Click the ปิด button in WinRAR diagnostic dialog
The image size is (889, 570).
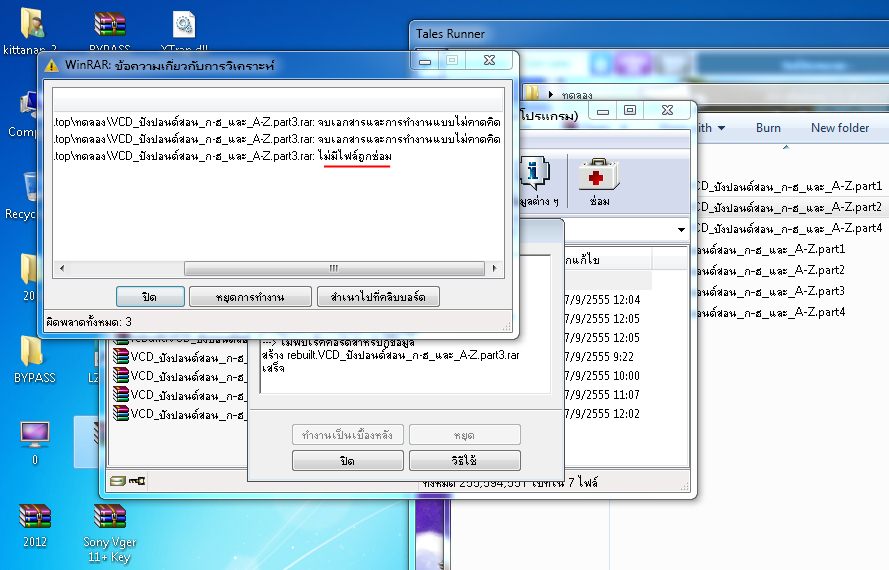[x=150, y=297]
